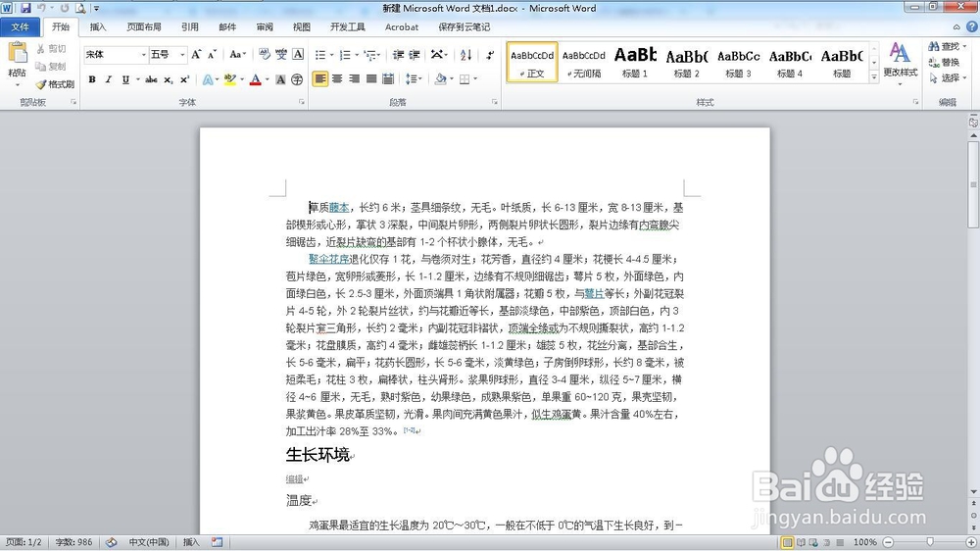Click the Paste icon in clipboard group
The image size is (980, 551).
pos(18,54)
